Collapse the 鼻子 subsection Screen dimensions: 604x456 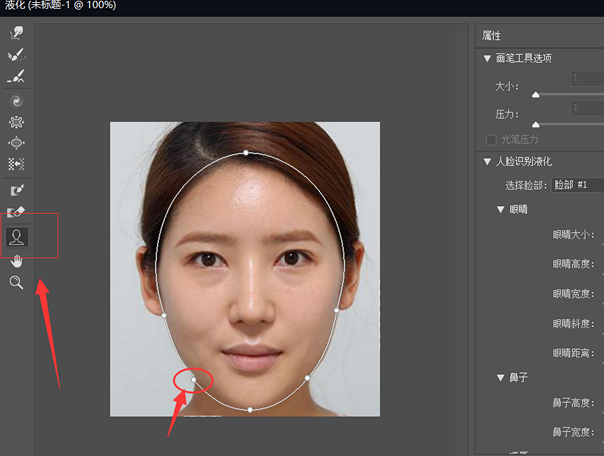(501, 378)
